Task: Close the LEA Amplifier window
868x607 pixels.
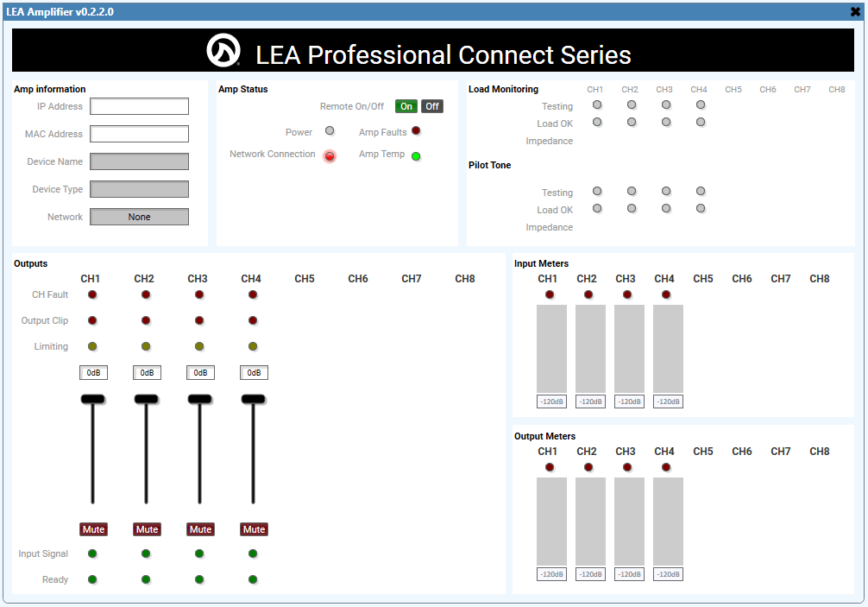Action: coord(856,11)
